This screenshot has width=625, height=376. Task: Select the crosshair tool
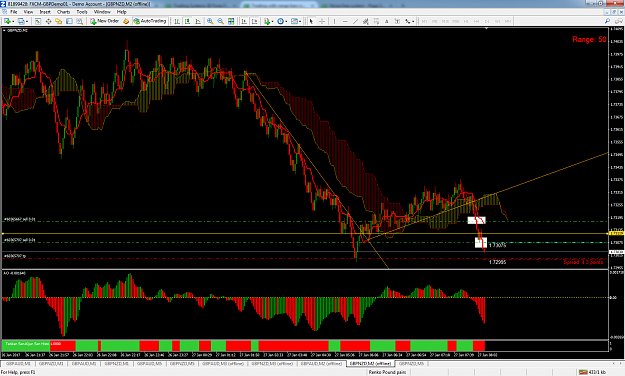[322, 21]
